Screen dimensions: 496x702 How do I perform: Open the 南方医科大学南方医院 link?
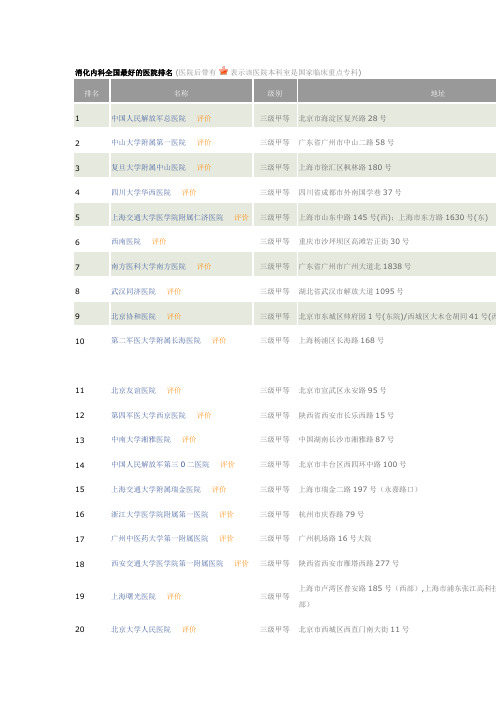pos(149,266)
